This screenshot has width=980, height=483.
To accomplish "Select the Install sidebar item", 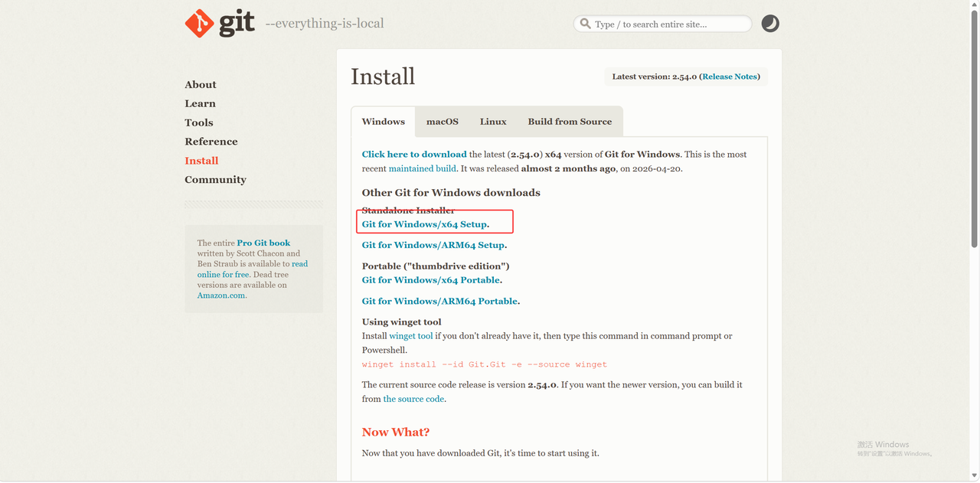I will click(x=201, y=161).
